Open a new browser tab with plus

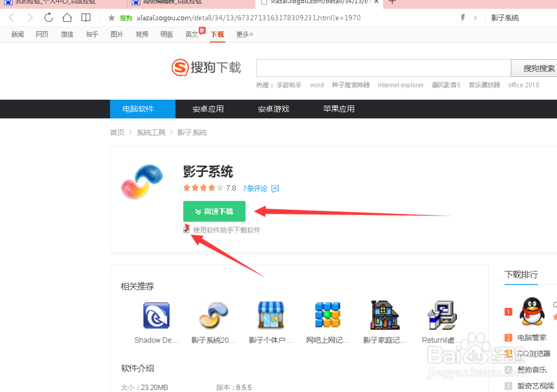pyautogui.click(x=392, y=2)
